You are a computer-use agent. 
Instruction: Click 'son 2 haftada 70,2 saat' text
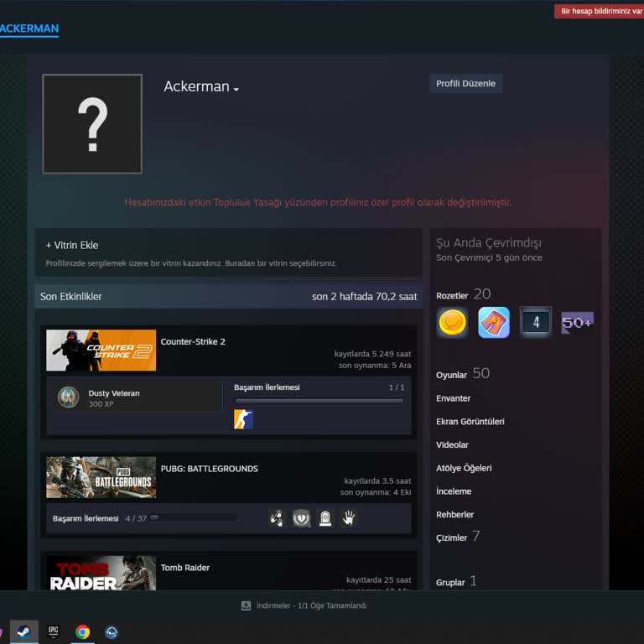pos(364,297)
